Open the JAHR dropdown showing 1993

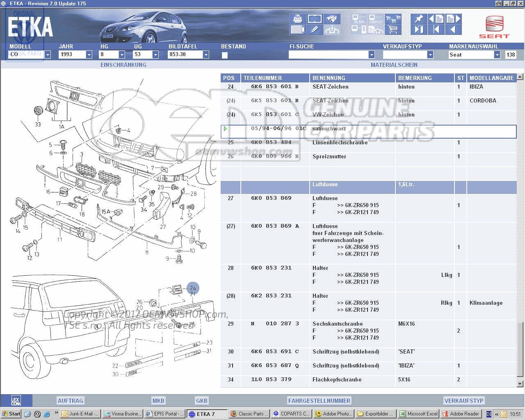89,55
